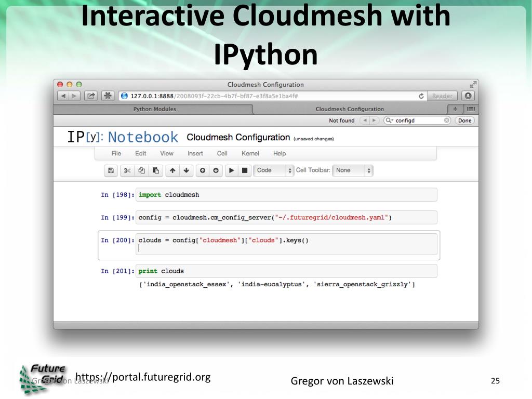Click the In [199] prompt label
The height and width of the screenshot is (399, 532).
click(x=117, y=218)
